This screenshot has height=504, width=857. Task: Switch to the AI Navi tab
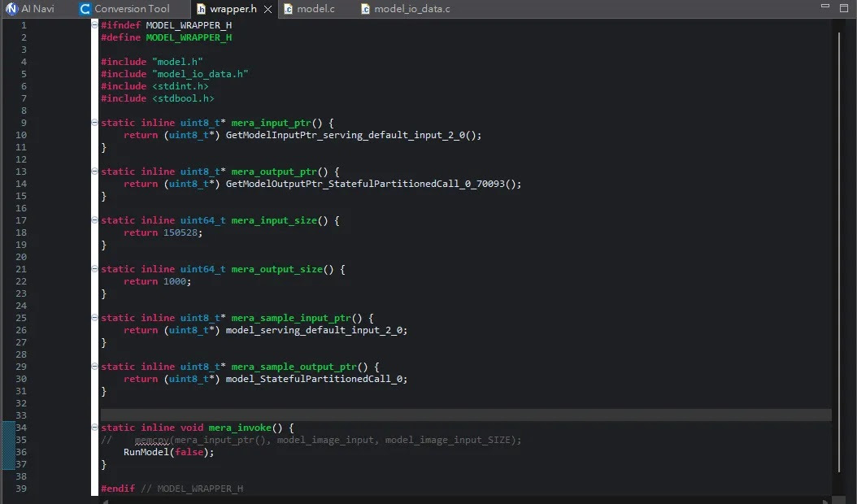pos(37,9)
